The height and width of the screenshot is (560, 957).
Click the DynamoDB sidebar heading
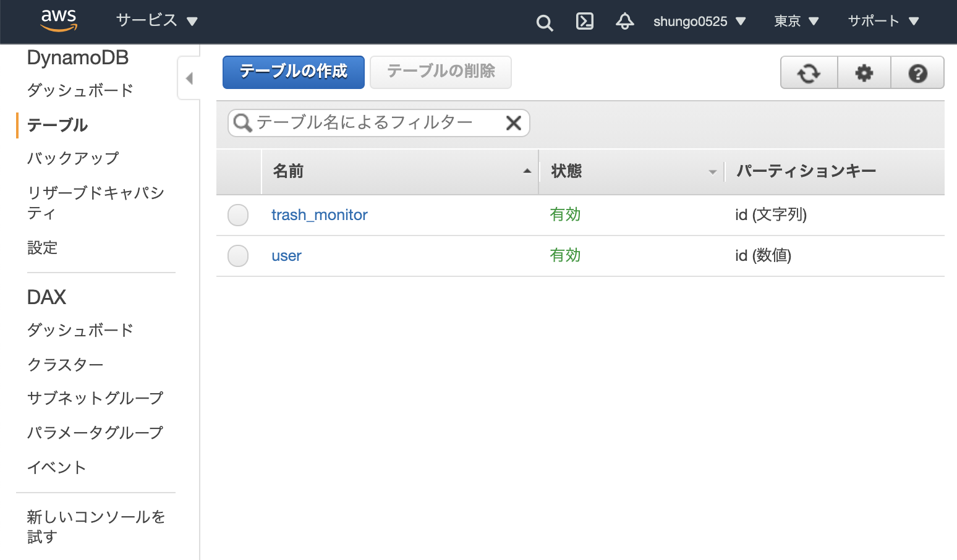click(78, 57)
